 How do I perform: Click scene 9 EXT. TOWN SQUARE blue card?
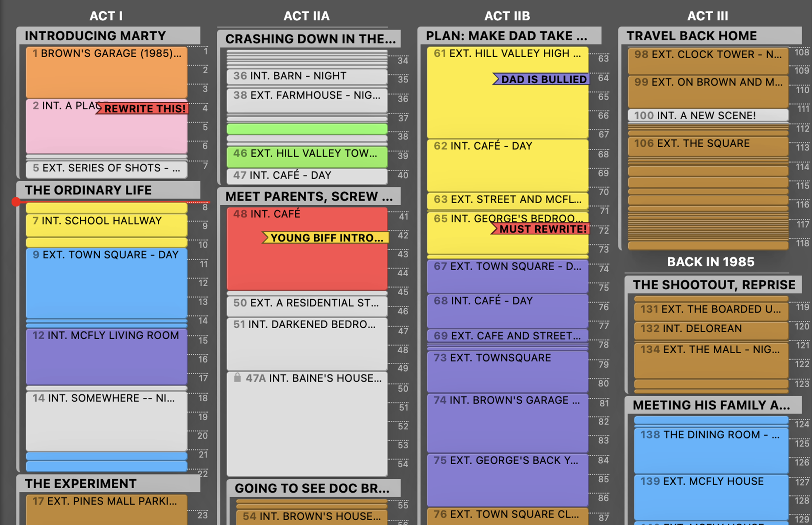[x=106, y=283]
